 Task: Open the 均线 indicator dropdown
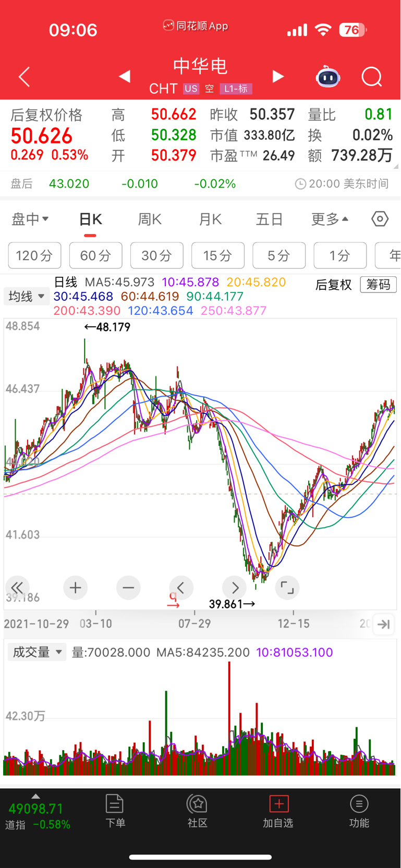(x=26, y=297)
